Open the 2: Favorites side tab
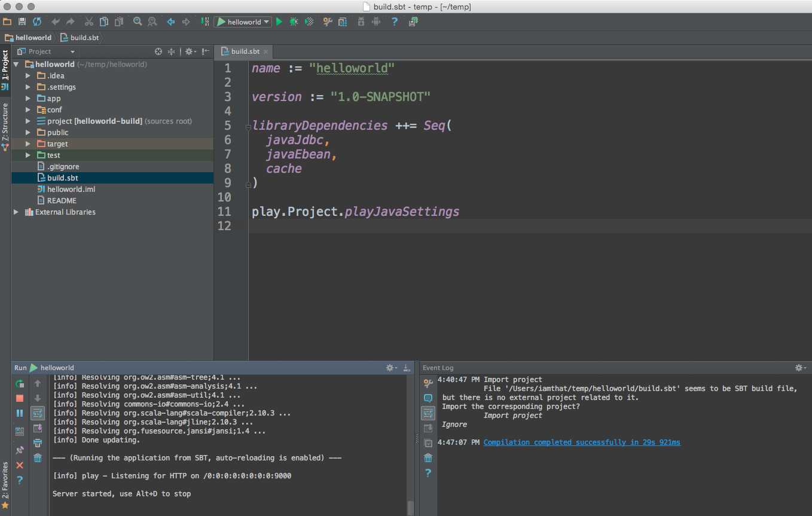812x516 pixels. (5, 485)
